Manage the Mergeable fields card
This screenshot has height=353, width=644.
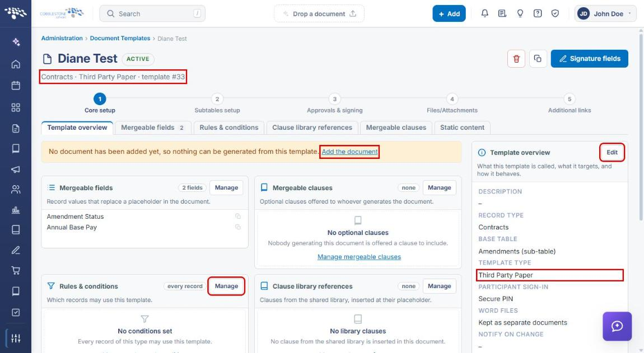[x=226, y=187]
